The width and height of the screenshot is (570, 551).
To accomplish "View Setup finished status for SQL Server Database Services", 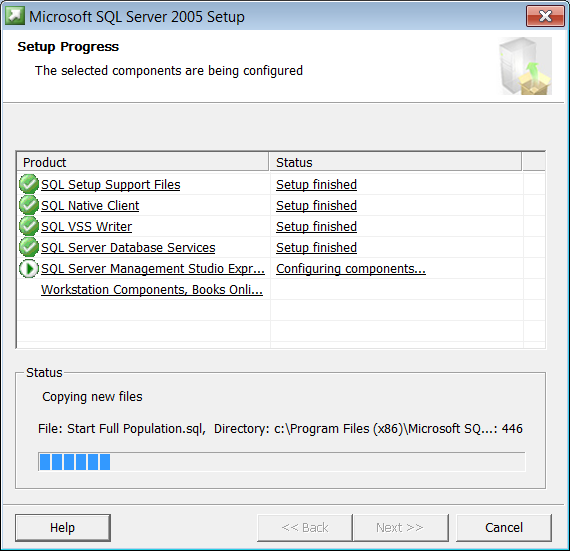I will 316,248.
